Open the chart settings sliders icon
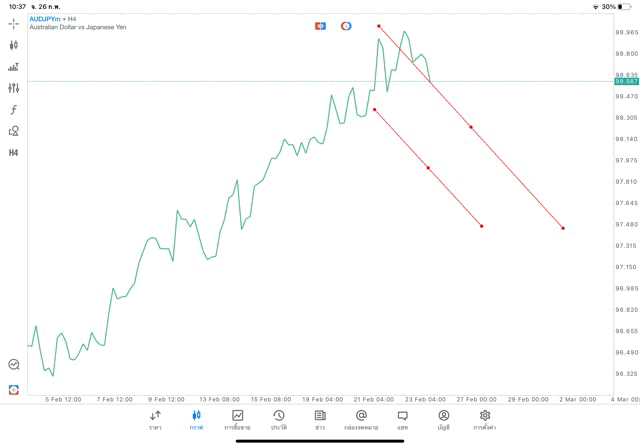Viewport: 640px width, 447px height. point(14,88)
